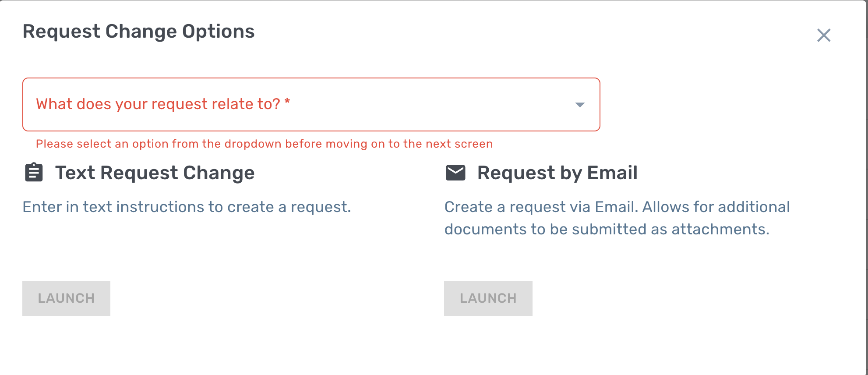Click the red 'Please select an option' error message
Image resolution: width=868 pixels, height=375 pixels.
264,144
